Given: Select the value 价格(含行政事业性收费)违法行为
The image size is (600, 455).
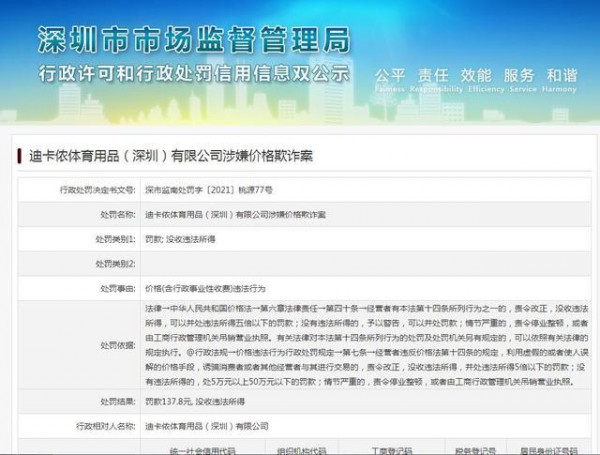Looking at the screenshot, I should 205,289.
